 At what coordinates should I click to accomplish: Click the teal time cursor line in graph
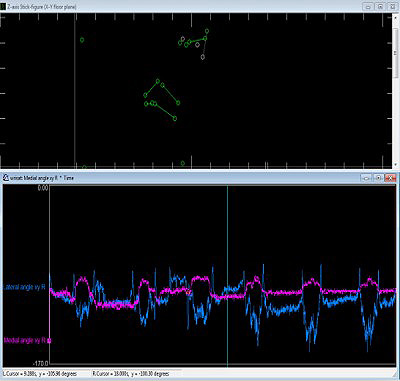coord(227,276)
